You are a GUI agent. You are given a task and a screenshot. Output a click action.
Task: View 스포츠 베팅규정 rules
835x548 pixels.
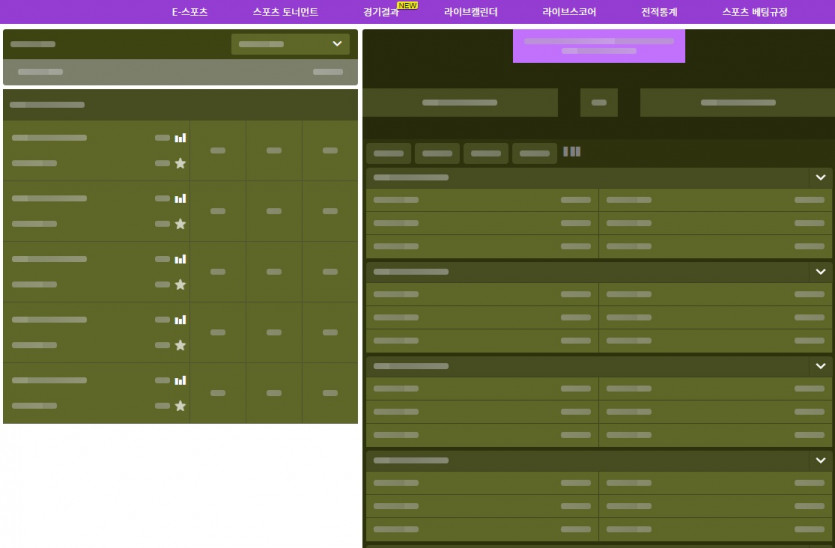(754, 12)
